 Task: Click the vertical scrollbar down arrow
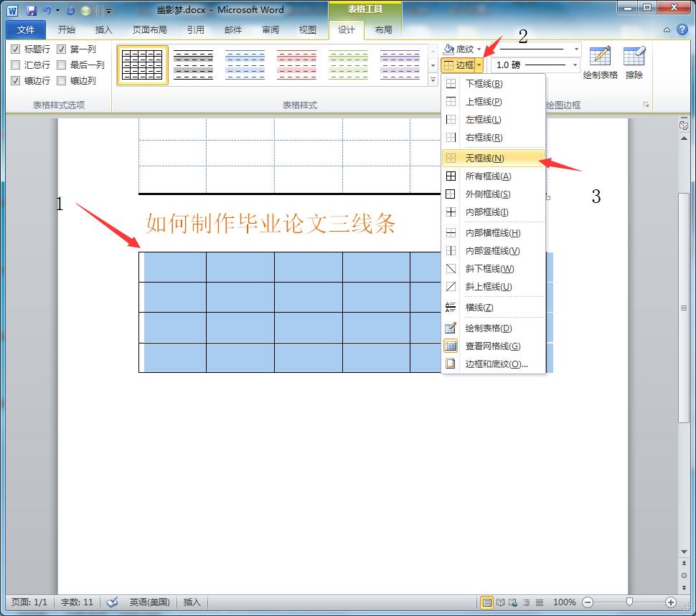684,551
